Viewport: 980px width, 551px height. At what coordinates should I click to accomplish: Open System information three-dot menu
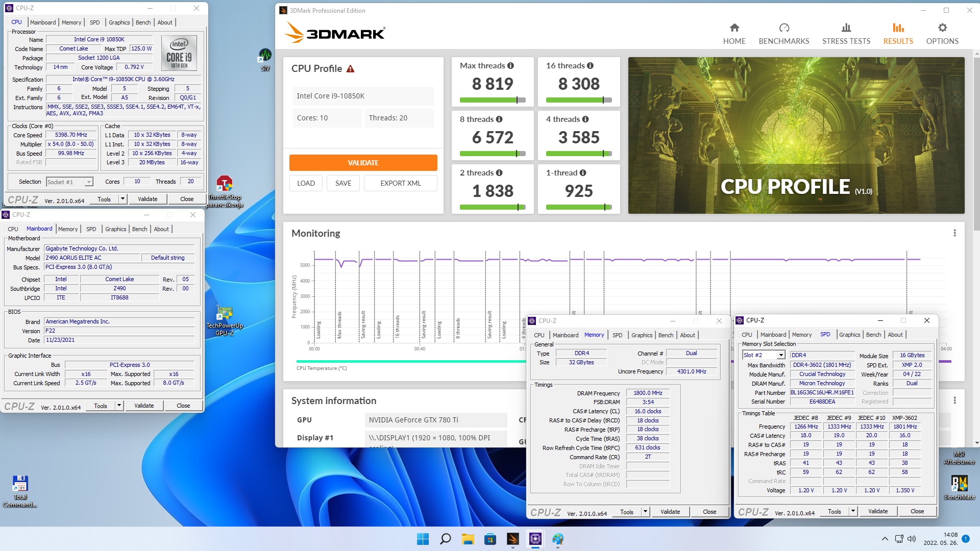[954, 400]
